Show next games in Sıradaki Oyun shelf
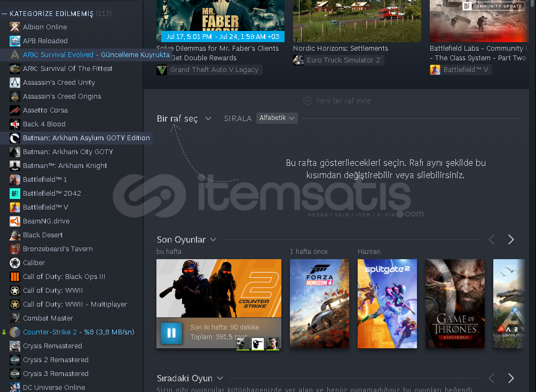This screenshot has height=392, width=536. coord(511,378)
